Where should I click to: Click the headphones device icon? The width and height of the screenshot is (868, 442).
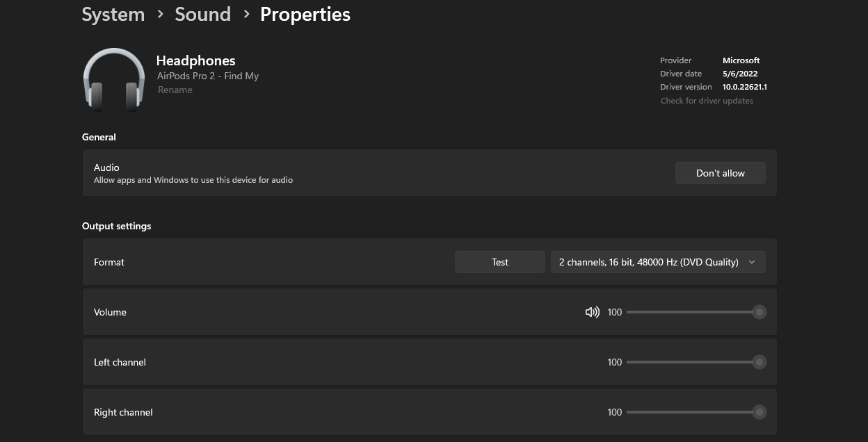113,79
